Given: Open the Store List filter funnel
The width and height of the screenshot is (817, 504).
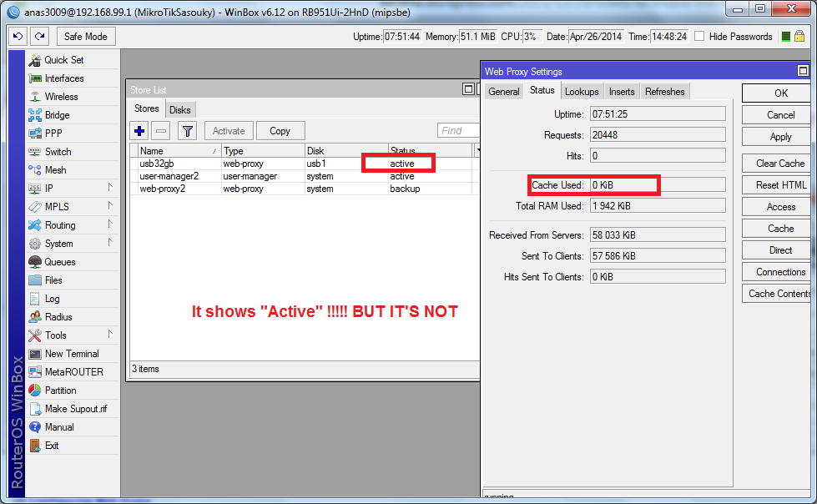Looking at the screenshot, I should click(x=188, y=131).
